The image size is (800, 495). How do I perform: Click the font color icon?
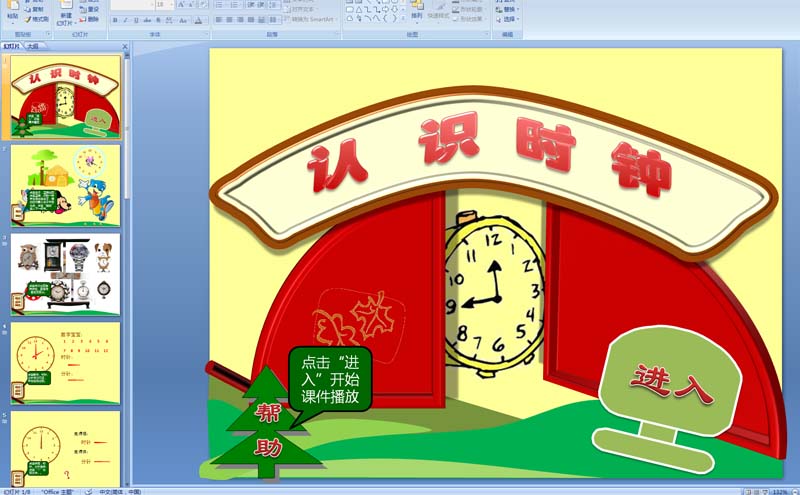pos(198,19)
